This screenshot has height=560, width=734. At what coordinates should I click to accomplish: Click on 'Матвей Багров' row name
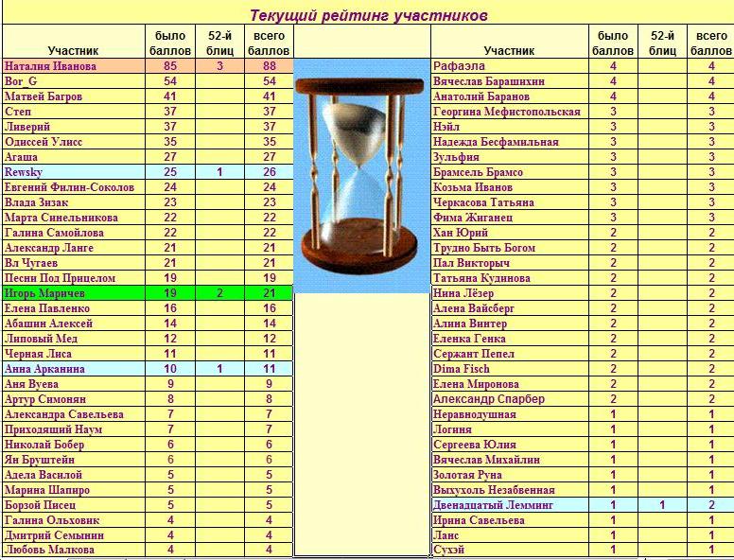point(74,96)
